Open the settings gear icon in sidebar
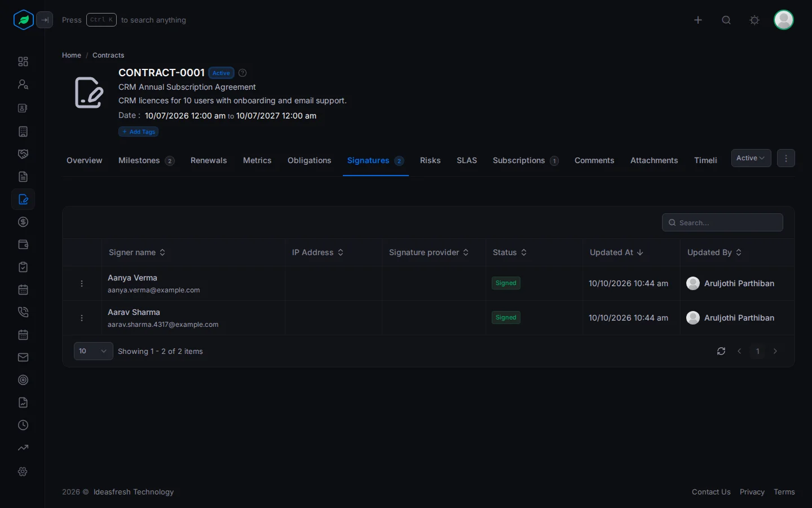The height and width of the screenshot is (508, 812). (x=23, y=471)
